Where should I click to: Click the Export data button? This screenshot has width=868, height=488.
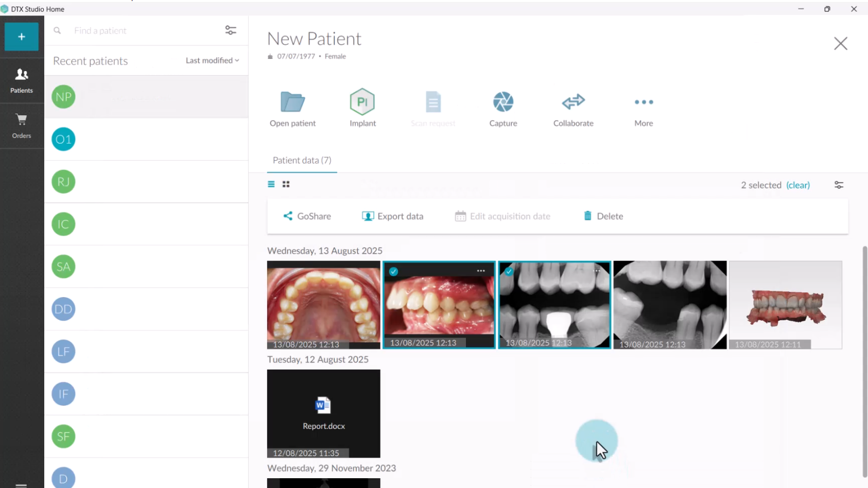pyautogui.click(x=393, y=216)
